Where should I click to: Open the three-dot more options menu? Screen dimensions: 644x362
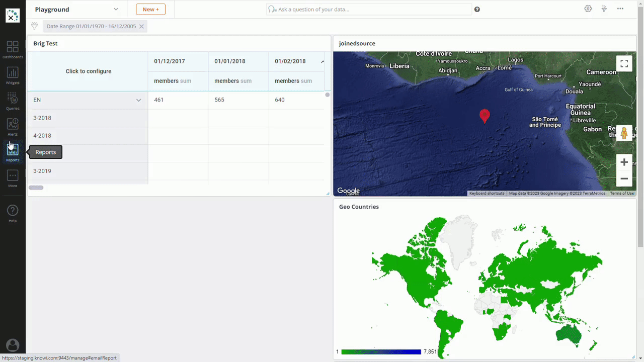tap(620, 9)
